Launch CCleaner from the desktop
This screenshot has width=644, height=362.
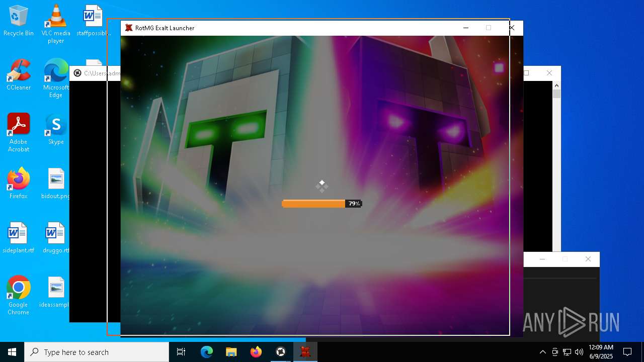(x=19, y=75)
